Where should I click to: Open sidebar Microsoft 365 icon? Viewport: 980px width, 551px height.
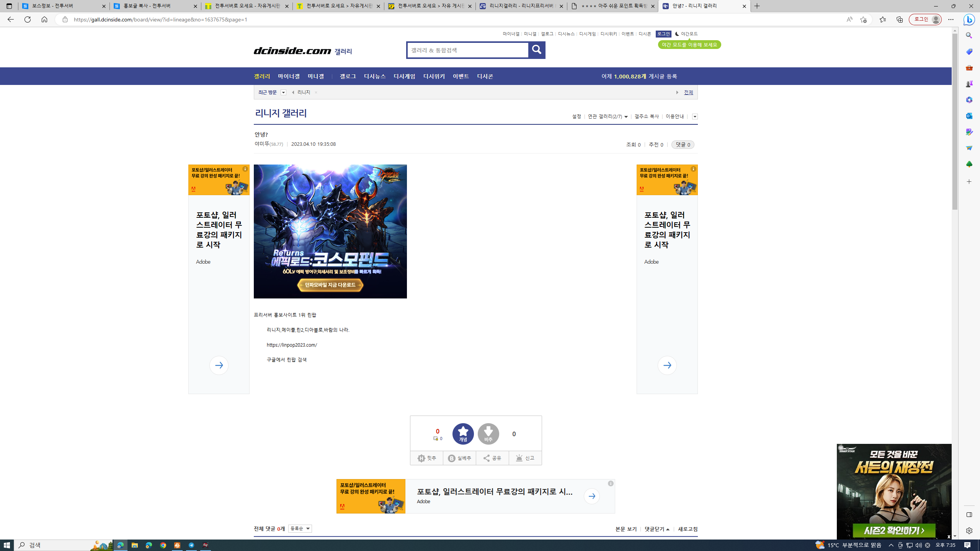click(969, 100)
